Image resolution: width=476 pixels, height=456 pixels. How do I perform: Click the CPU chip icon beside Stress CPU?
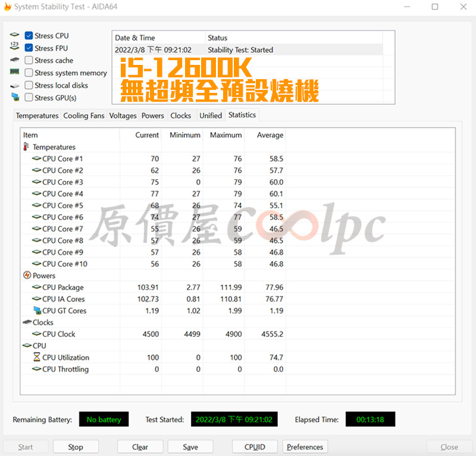click(x=14, y=35)
